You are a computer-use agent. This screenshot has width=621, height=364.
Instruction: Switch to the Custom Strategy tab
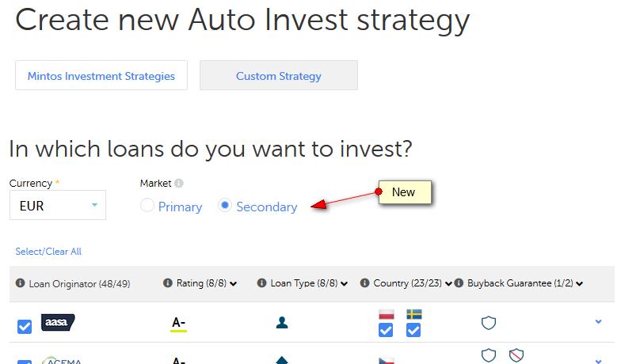pyautogui.click(x=279, y=76)
